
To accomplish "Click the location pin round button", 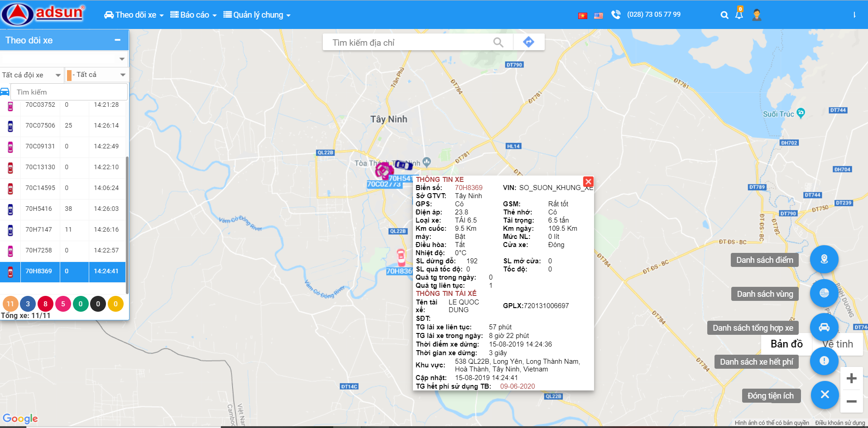I will tap(824, 259).
